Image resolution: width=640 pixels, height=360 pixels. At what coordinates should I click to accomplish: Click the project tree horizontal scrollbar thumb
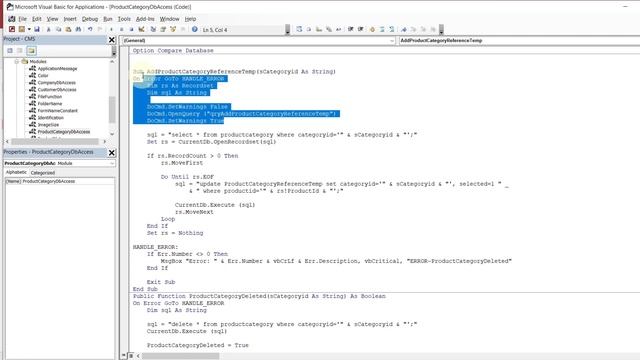[55, 142]
